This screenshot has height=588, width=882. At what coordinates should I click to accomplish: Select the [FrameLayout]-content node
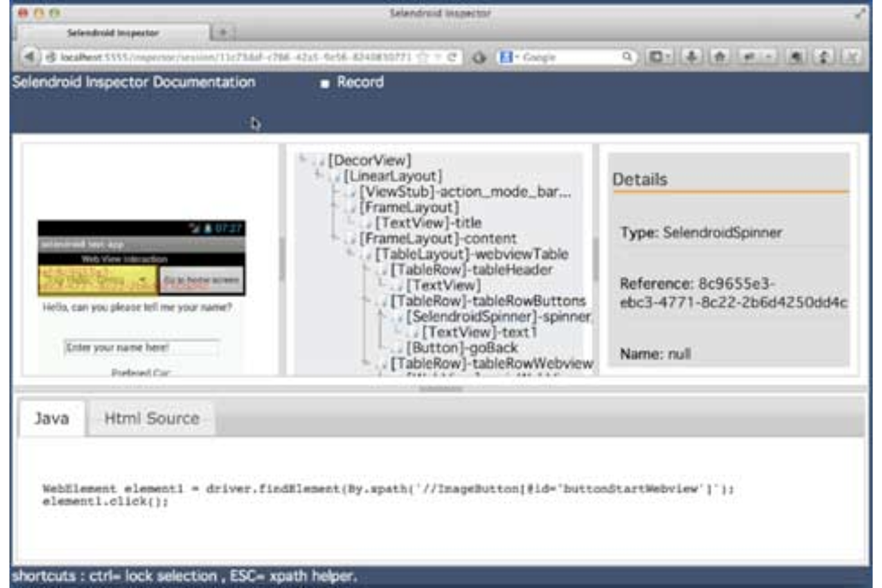438,238
